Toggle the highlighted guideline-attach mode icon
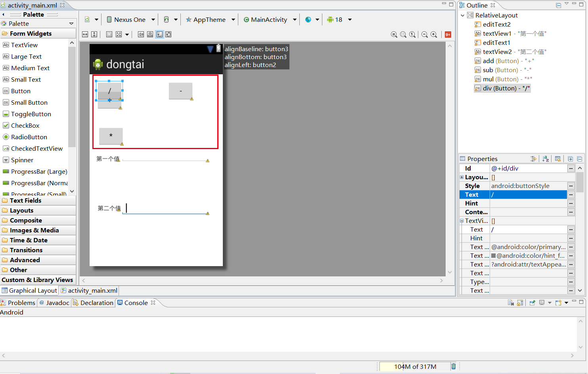This screenshot has height=374, width=588. click(159, 35)
